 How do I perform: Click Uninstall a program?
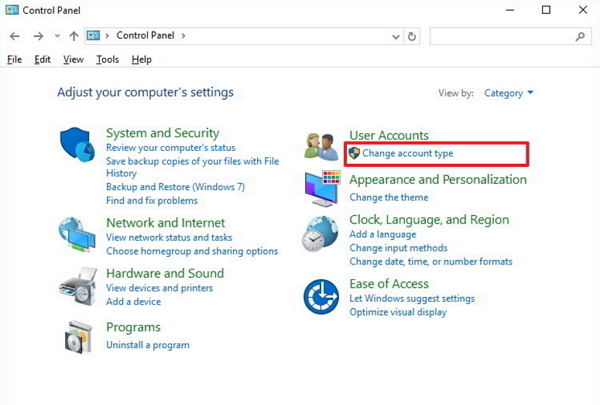pyautogui.click(x=148, y=345)
